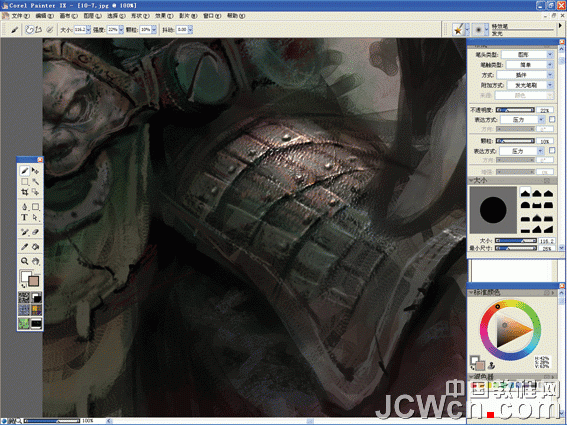Select the Crop tool

(x=25, y=192)
